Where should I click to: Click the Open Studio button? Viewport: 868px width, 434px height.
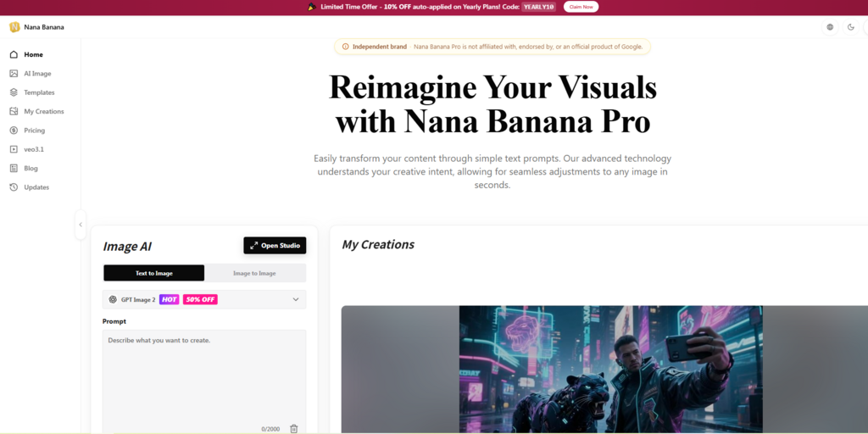[x=275, y=245]
